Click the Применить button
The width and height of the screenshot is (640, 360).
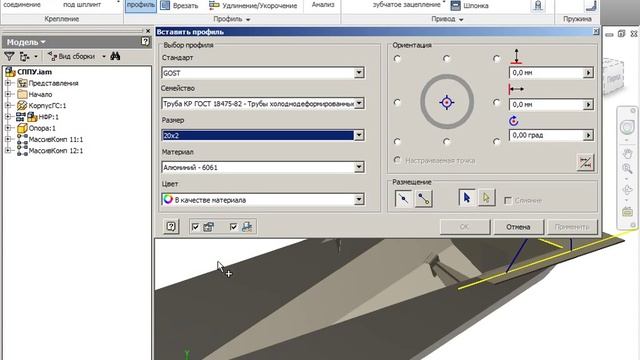572,227
